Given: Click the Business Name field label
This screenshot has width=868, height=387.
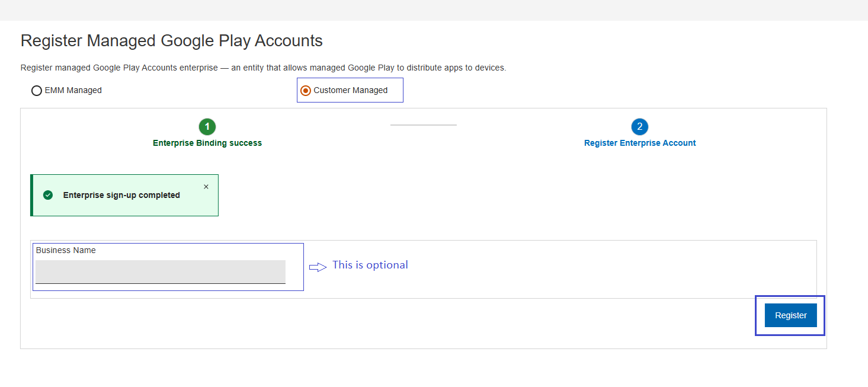Looking at the screenshot, I should [x=66, y=250].
